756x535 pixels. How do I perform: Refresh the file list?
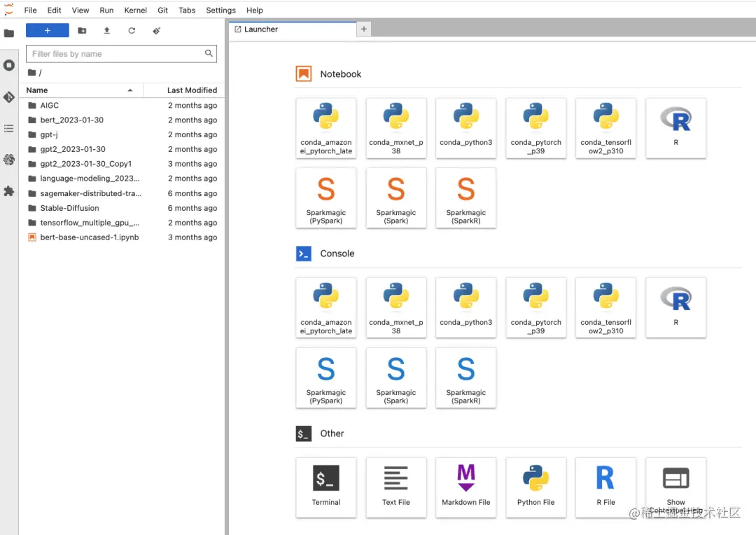(132, 30)
